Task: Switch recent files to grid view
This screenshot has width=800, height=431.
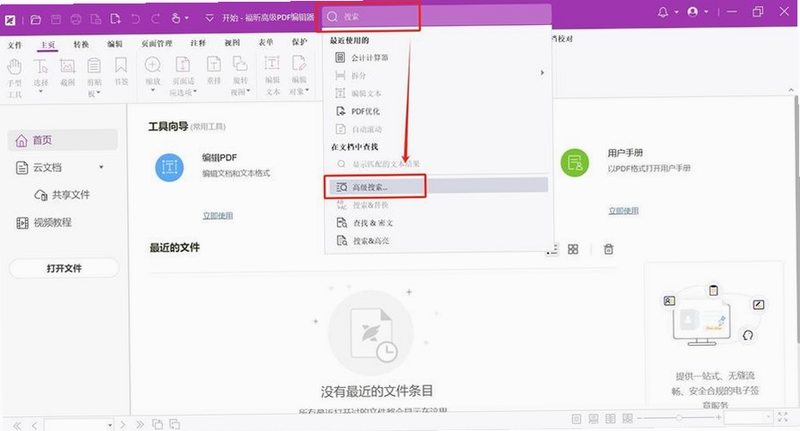Action: point(573,249)
